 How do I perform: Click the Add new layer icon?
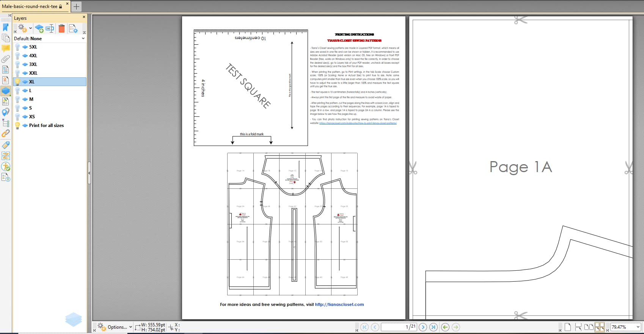[39, 28]
